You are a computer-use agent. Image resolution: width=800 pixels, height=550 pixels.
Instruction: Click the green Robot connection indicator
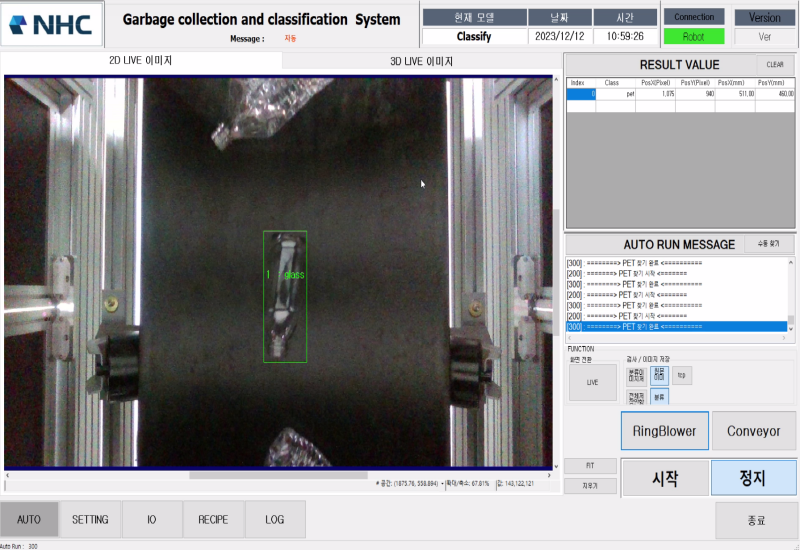(694, 36)
